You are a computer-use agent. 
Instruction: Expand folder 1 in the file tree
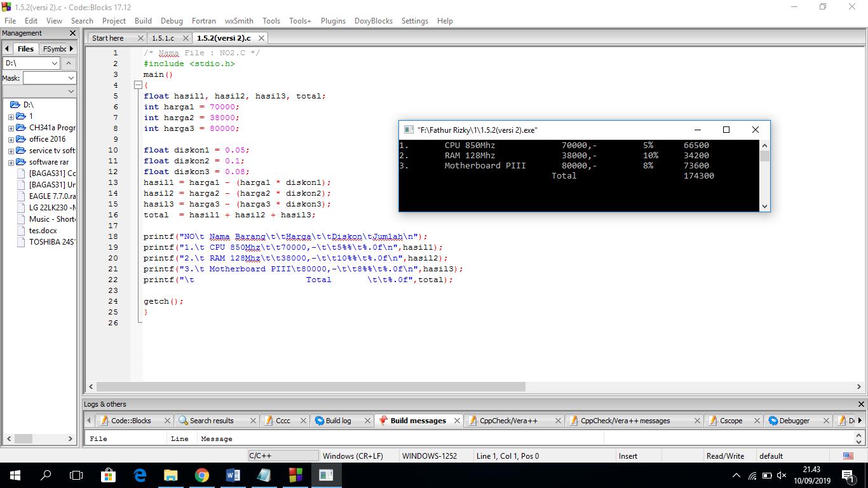pyautogui.click(x=11, y=116)
